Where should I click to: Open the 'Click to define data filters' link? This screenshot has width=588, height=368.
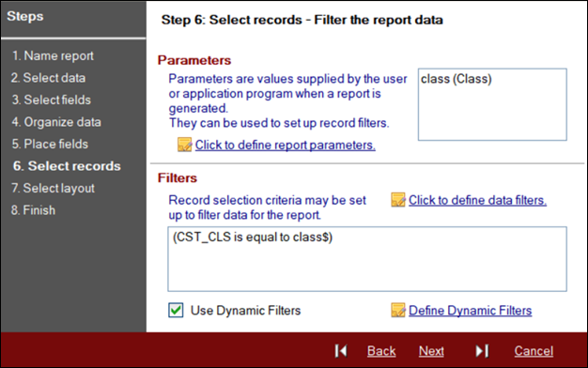click(477, 200)
